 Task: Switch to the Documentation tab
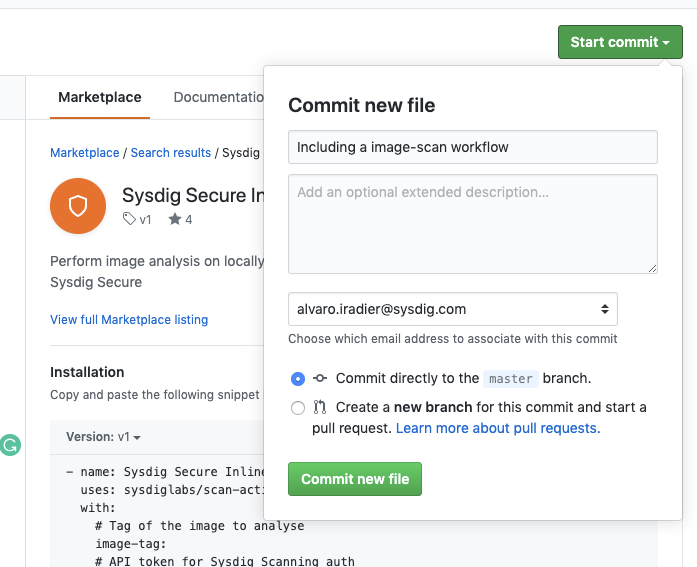(x=219, y=97)
